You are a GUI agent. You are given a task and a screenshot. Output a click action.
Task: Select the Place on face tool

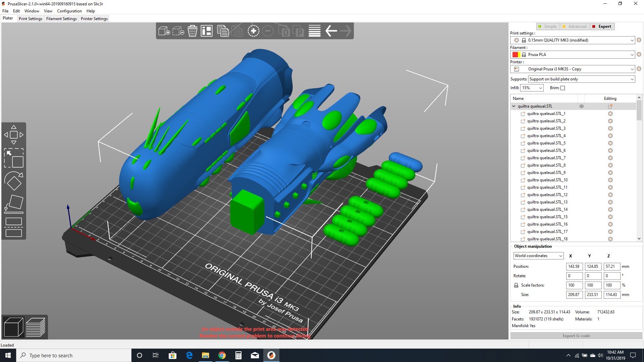(x=14, y=204)
